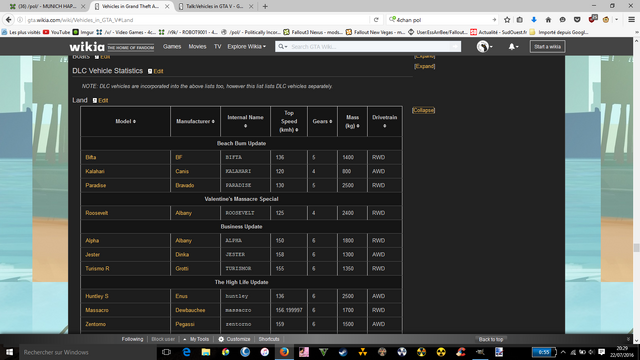
Task: Open the Action Center notification icon
Action: click(x=601, y=352)
